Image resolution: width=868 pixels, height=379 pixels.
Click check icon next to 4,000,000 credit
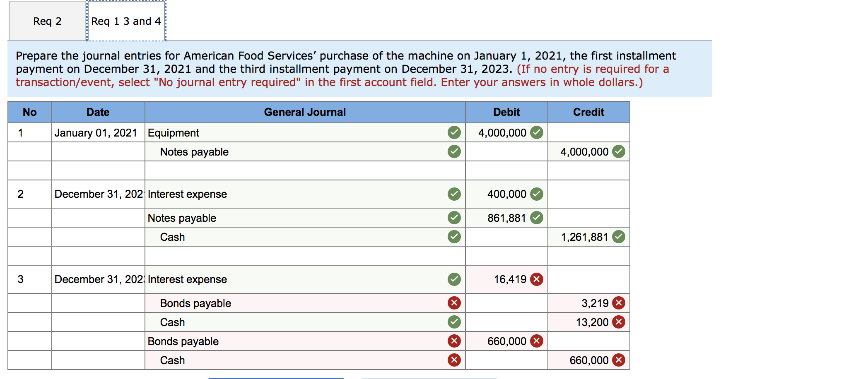pos(618,151)
